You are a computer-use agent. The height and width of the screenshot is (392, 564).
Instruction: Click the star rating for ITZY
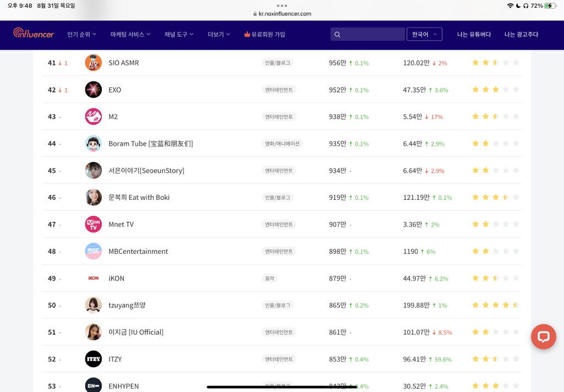(495, 359)
